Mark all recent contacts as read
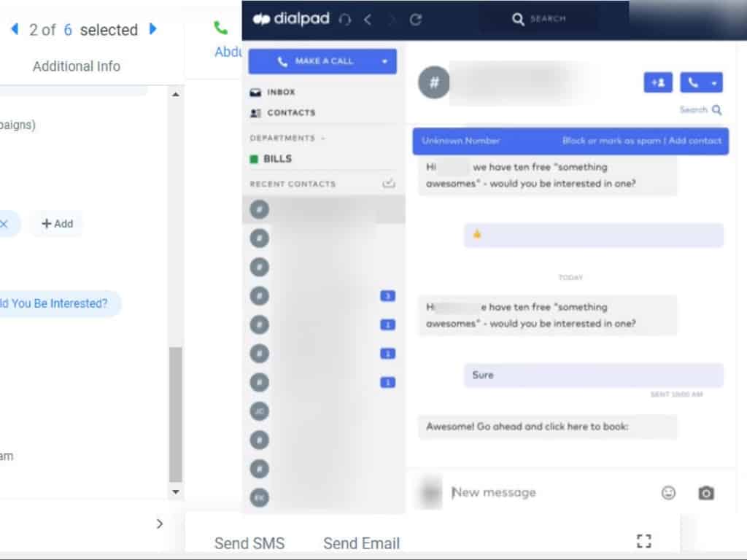747x560 pixels. (389, 183)
